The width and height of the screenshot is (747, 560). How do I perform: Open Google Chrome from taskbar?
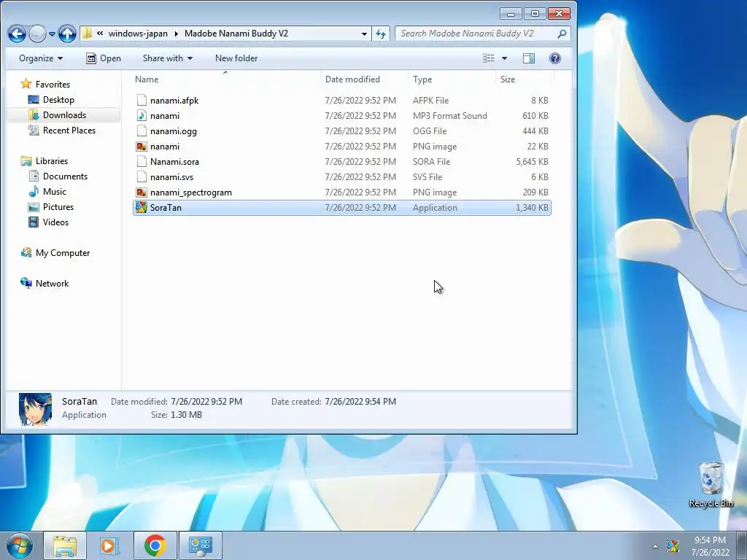(x=155, y=545)
